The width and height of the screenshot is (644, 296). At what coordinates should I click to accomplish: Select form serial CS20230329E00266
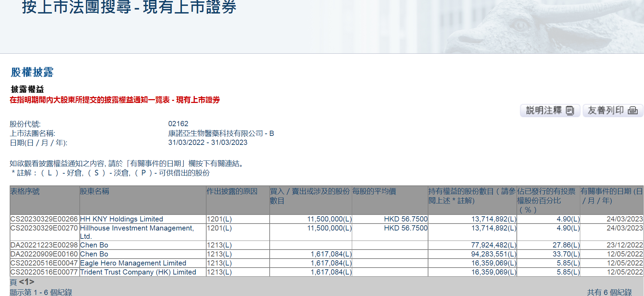click(44, 219)
